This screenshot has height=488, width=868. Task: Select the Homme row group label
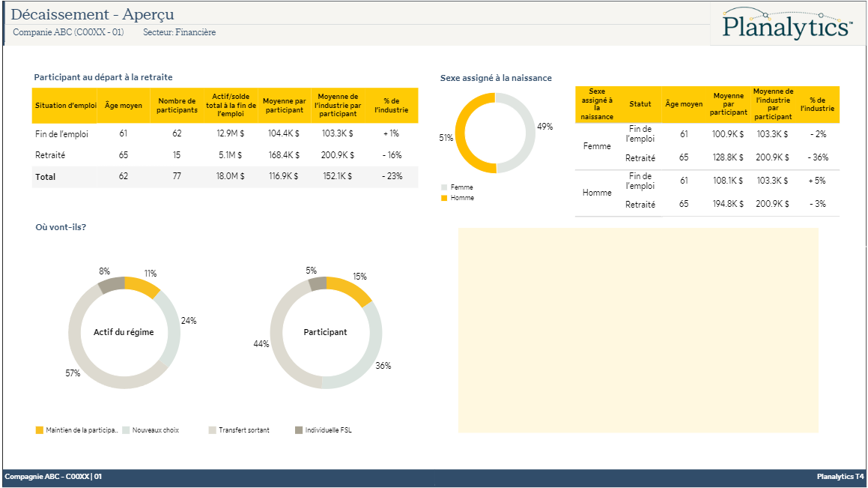point(597,193)
